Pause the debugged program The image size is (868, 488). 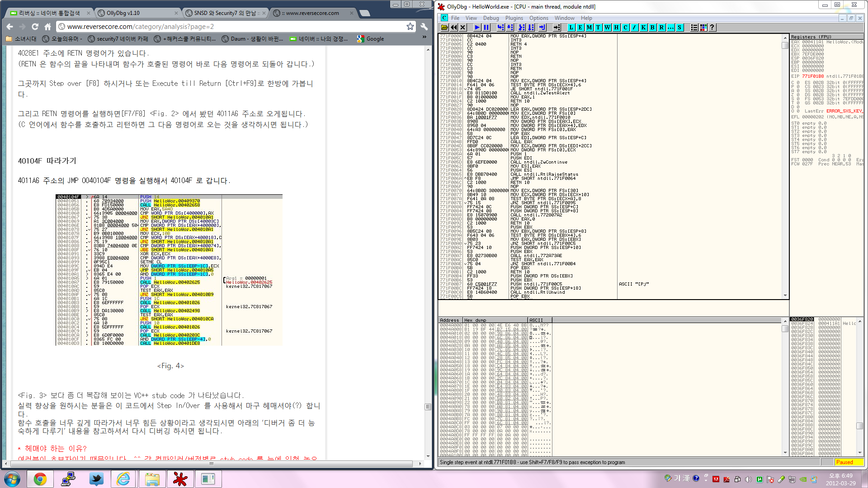click(x=486, y=28)
